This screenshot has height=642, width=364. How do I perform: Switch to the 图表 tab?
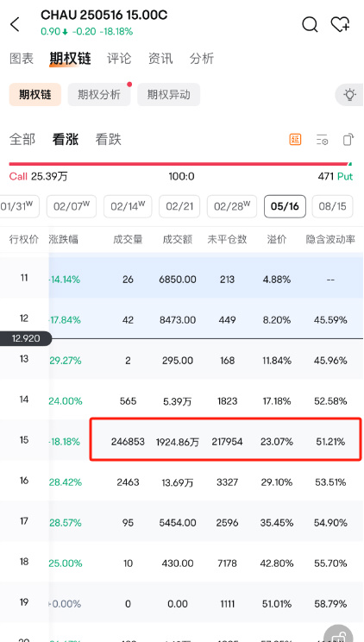[x=22, y=59]
